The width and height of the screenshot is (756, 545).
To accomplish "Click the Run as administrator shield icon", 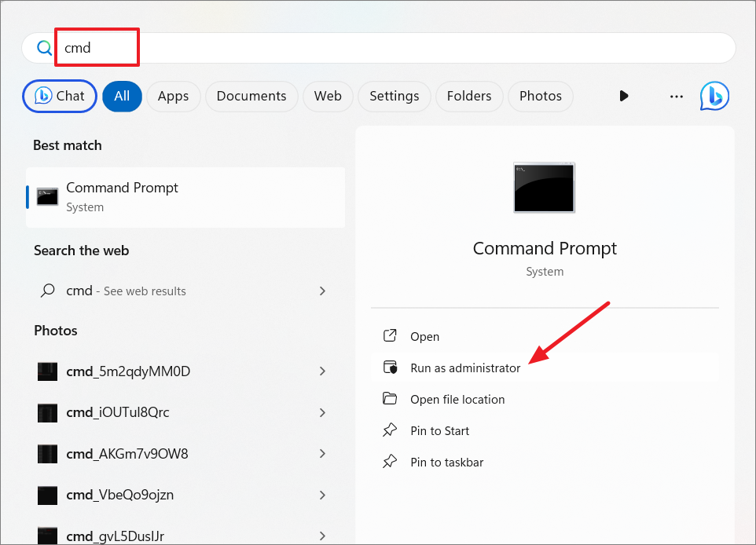I will tap(390, 368).
